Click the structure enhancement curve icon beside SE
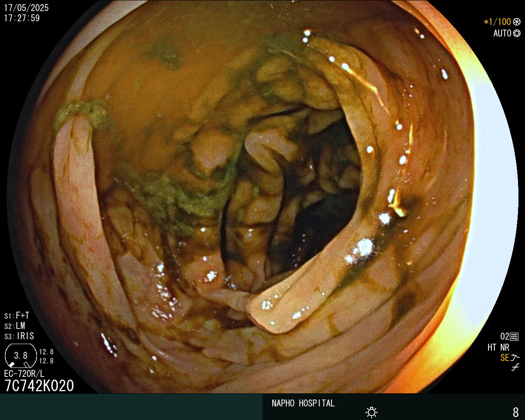Viewport: 525px width, 420px height. (x=515, y=358)
